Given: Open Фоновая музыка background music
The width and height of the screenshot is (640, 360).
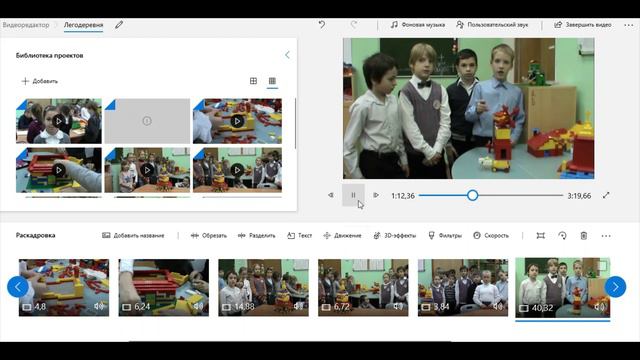Looking at the screenshot, I should (418, 25).
